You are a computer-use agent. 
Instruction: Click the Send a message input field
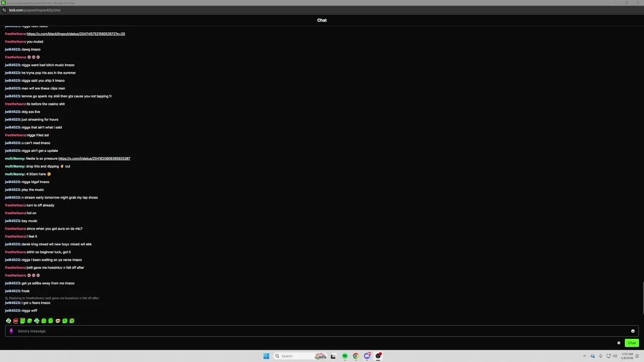[322, 331]
